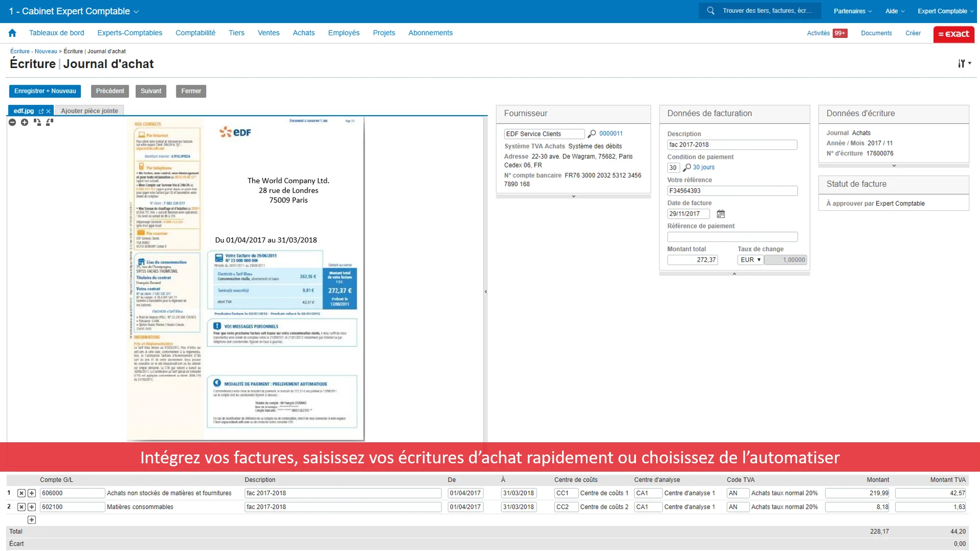This screenshot has height=551, width=980.
Task: Add a line below entry line 2
Action: pos(32,507)
